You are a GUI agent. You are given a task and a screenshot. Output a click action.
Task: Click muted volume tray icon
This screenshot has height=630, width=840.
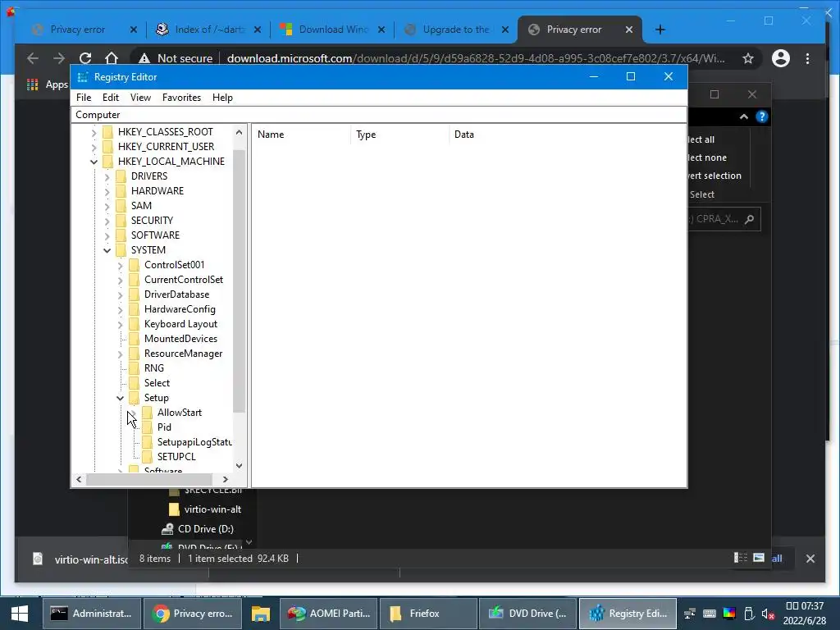[768, 614]
